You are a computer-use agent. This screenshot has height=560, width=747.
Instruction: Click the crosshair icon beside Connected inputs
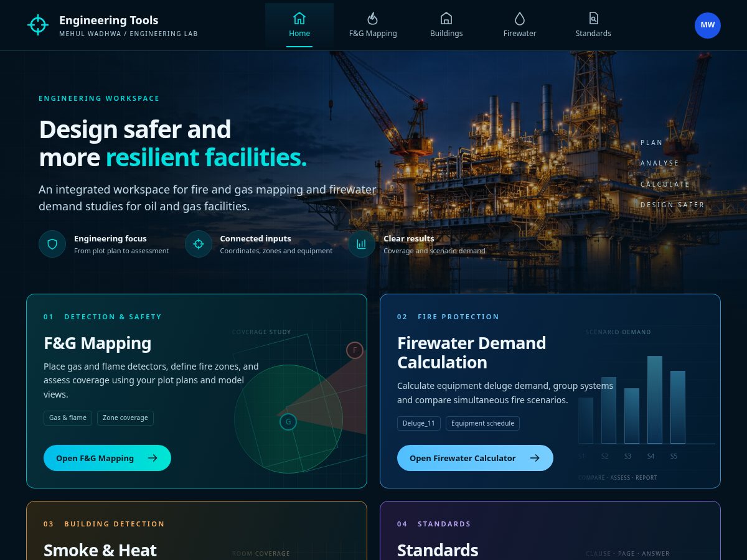(x=199, y=244)
